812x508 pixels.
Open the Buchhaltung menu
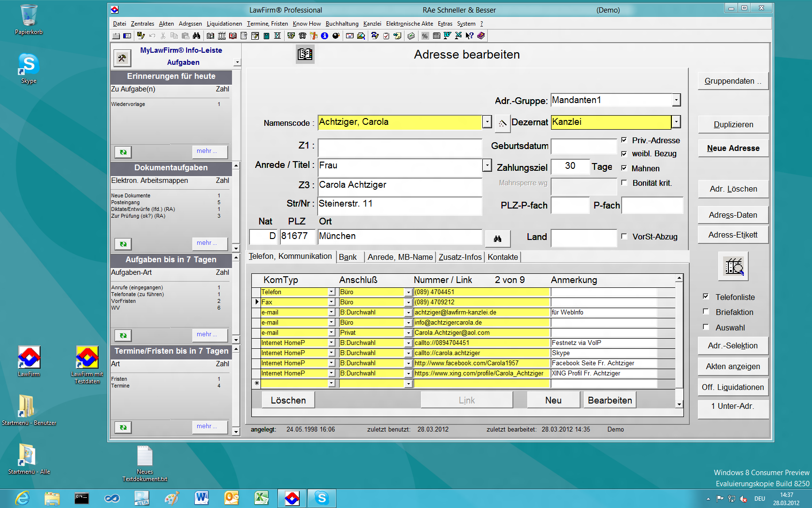[x=342, y=24]
